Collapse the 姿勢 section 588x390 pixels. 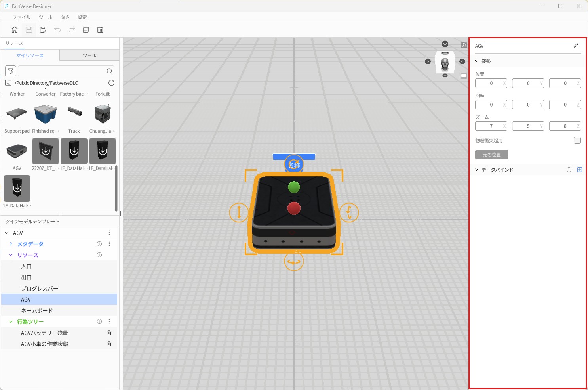coord(477,61)
